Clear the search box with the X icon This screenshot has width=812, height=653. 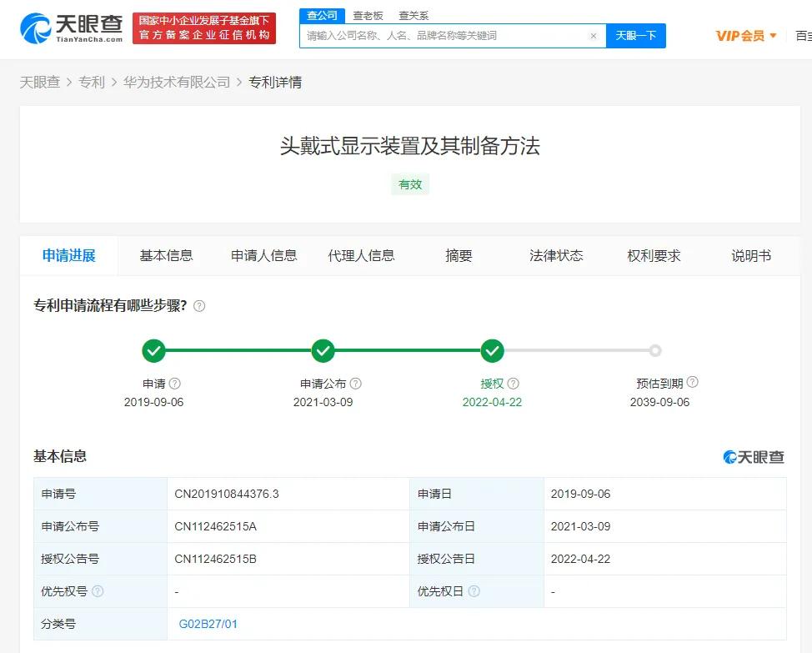[x=594, y=36]
